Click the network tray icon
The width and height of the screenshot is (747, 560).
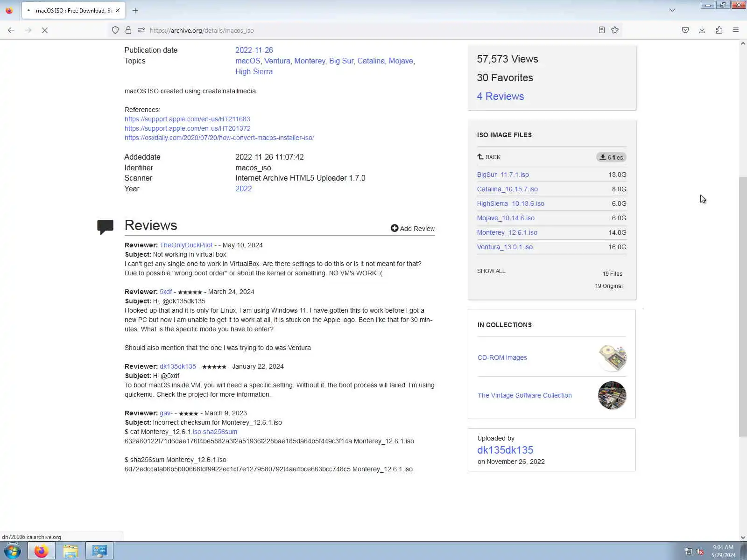tap(688, 552)
